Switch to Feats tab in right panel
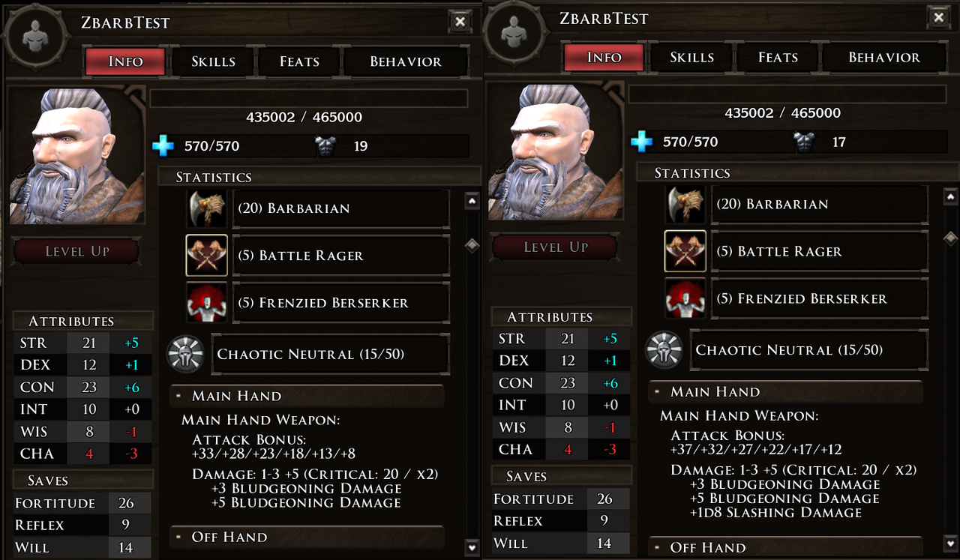The height and width of the screenshot is (560, 960). 778,57
